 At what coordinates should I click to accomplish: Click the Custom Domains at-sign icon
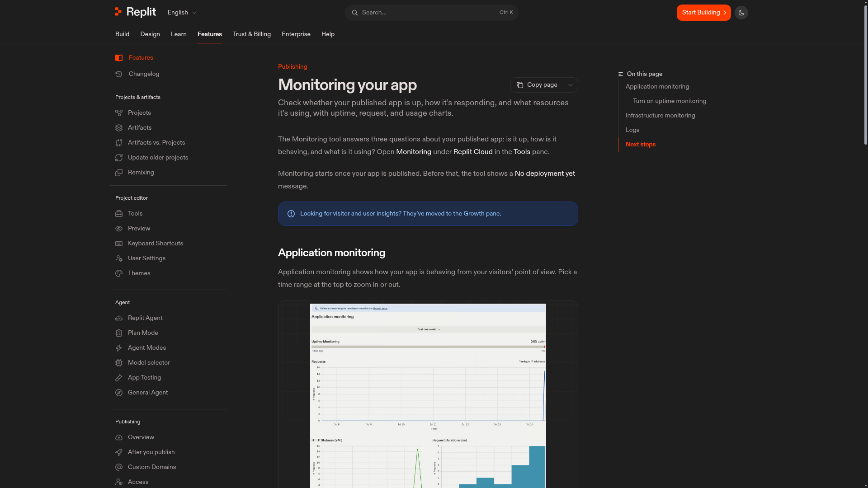coord(119,467)
